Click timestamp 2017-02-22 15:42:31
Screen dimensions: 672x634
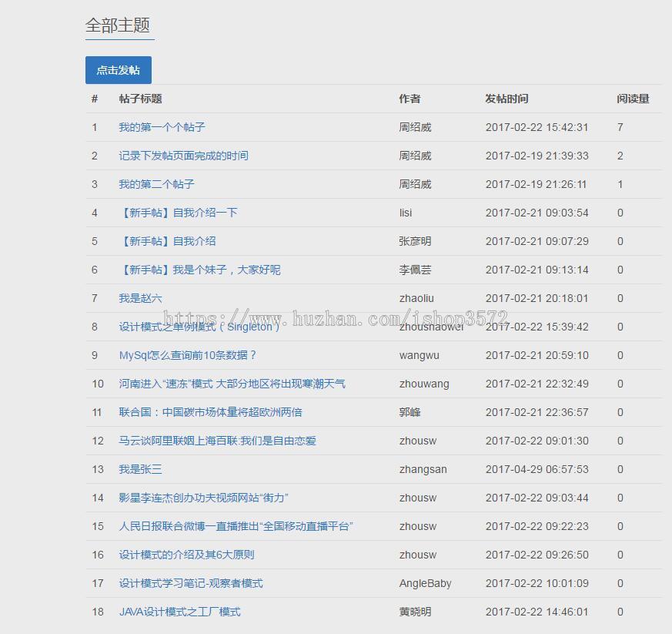point(537,127)
